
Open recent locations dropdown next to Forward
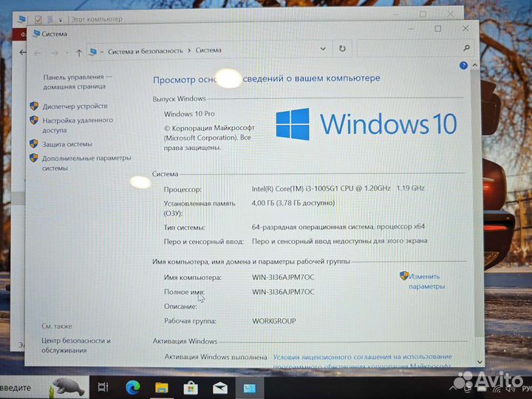point(67,53)
